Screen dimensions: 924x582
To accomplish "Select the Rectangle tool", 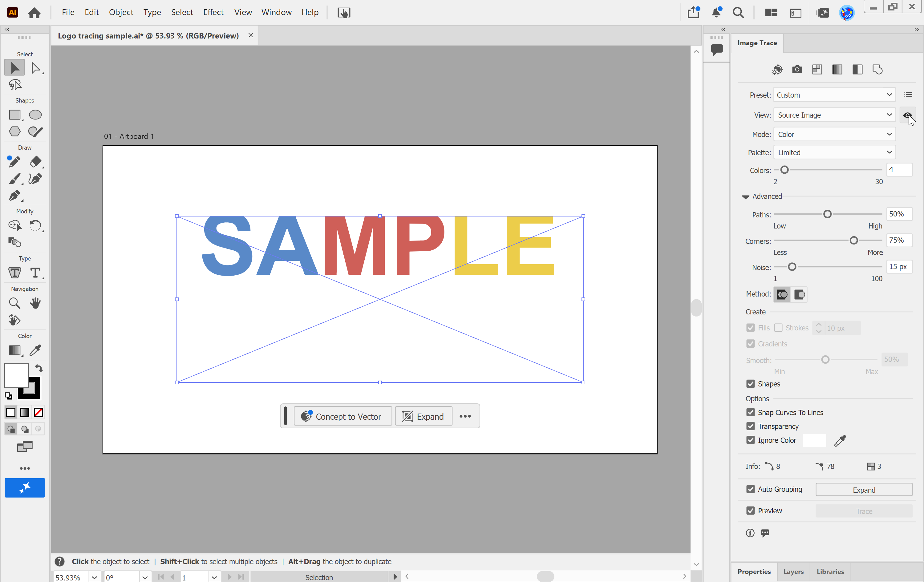I will [15, 115].
